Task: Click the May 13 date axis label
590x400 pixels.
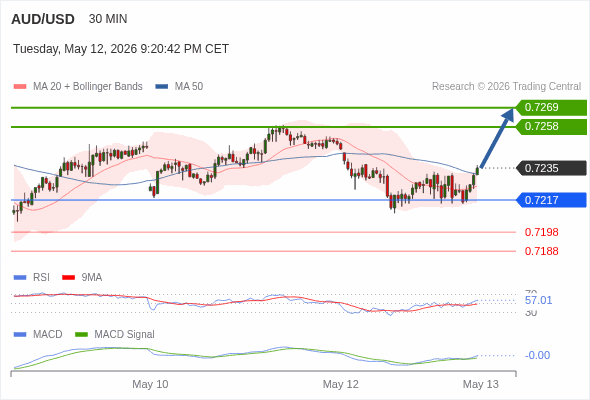Action: click(481, 384)
